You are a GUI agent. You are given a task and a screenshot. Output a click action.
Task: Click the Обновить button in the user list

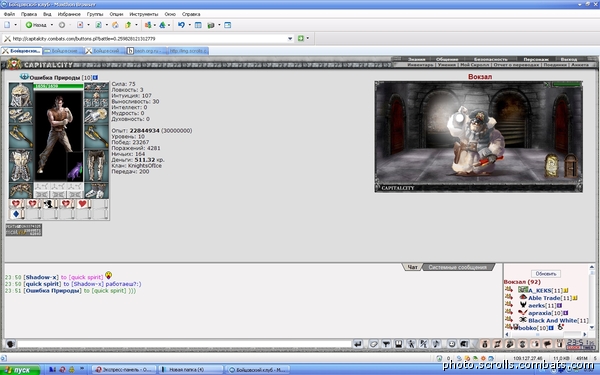click(x=546, y=274)
